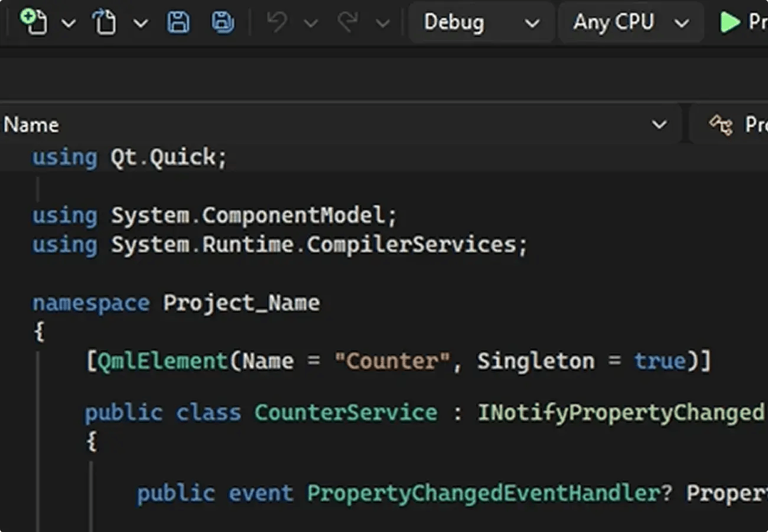This screenshot has width=768, height=532.
Task: Click the Redo arrow icon
Action: coord(348,22)
